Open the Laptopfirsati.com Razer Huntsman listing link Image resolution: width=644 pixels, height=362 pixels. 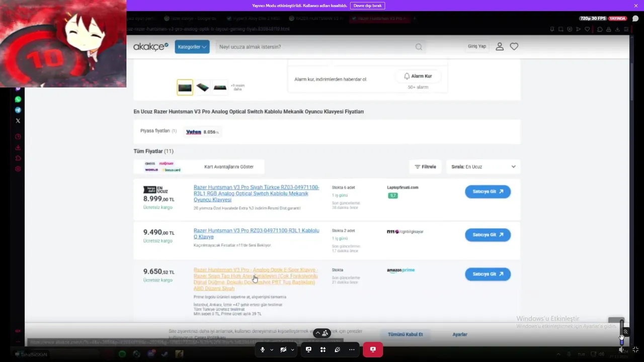click(x=257, y=194)
